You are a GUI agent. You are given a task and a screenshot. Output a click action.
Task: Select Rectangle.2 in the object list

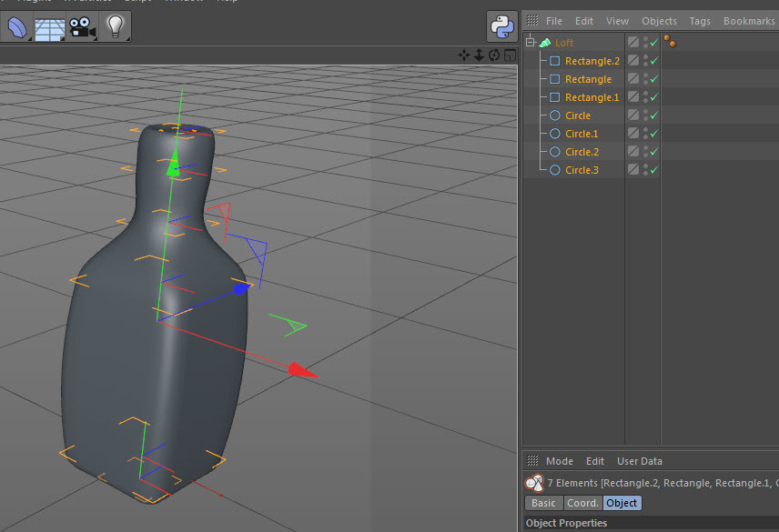(x=592, y=61)
